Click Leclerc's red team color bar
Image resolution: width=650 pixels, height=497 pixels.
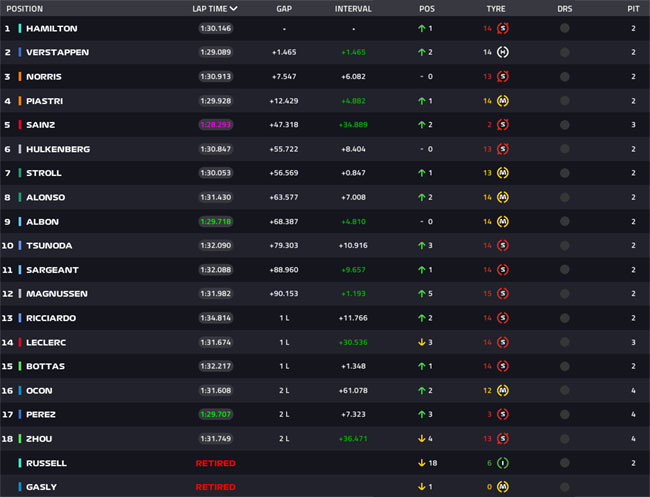[19, 342]
